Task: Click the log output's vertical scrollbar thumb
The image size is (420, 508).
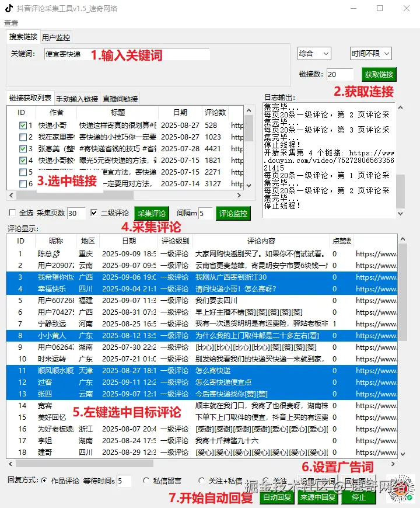Action: [x=400, y=191]
